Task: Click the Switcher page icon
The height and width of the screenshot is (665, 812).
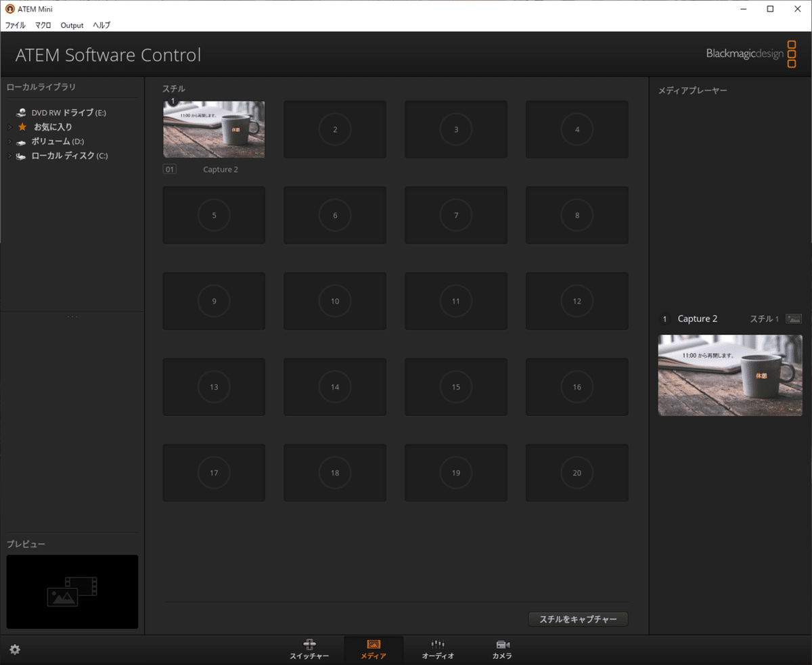Action: tap(309, 645)
